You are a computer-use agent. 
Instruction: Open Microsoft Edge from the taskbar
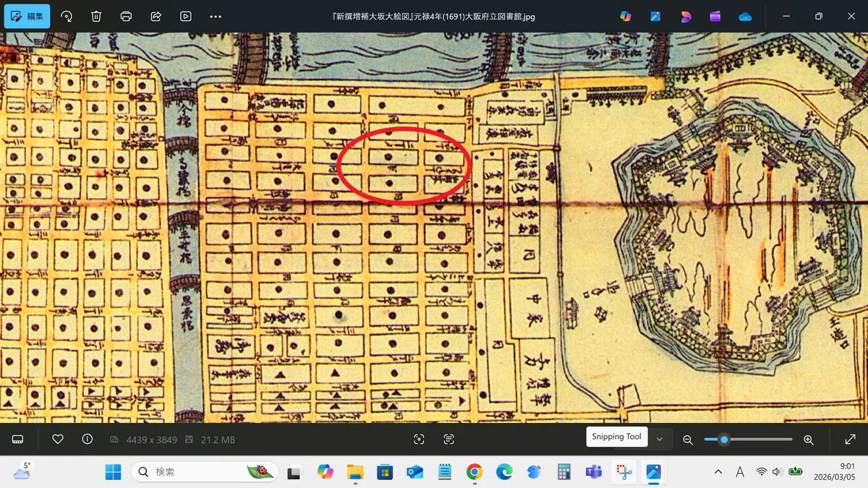504,472
